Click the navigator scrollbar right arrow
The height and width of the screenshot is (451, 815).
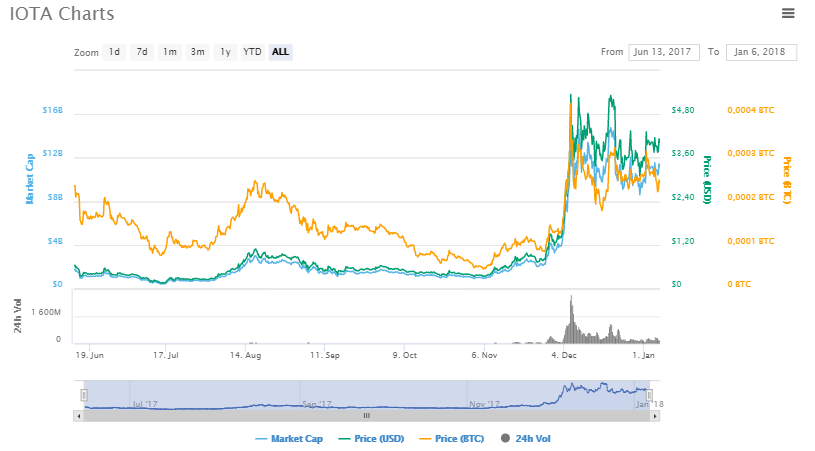[x=656, y=415]
